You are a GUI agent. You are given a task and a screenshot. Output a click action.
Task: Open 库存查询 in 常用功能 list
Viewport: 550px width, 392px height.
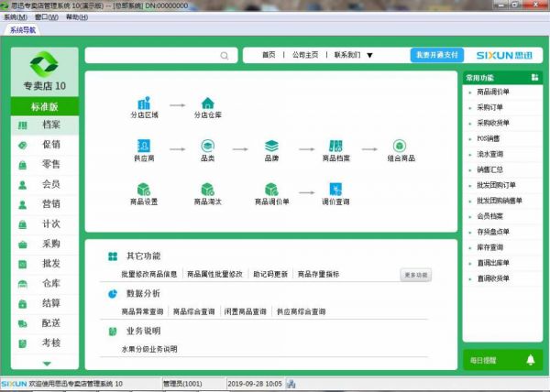[489, 247]
